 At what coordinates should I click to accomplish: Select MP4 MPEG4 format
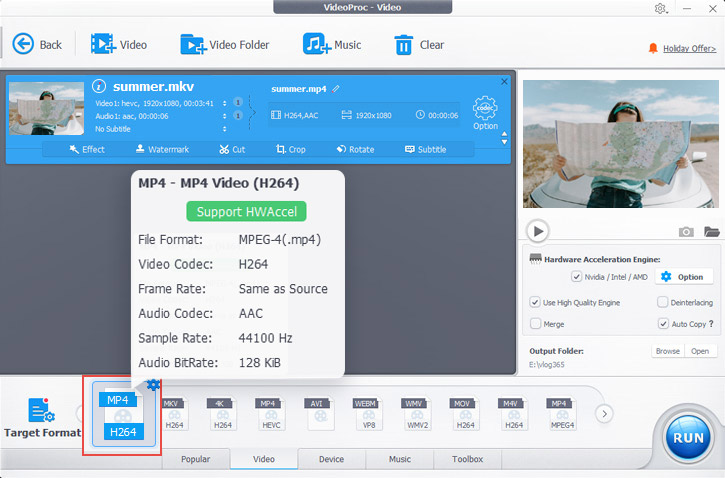pos(562,414)
